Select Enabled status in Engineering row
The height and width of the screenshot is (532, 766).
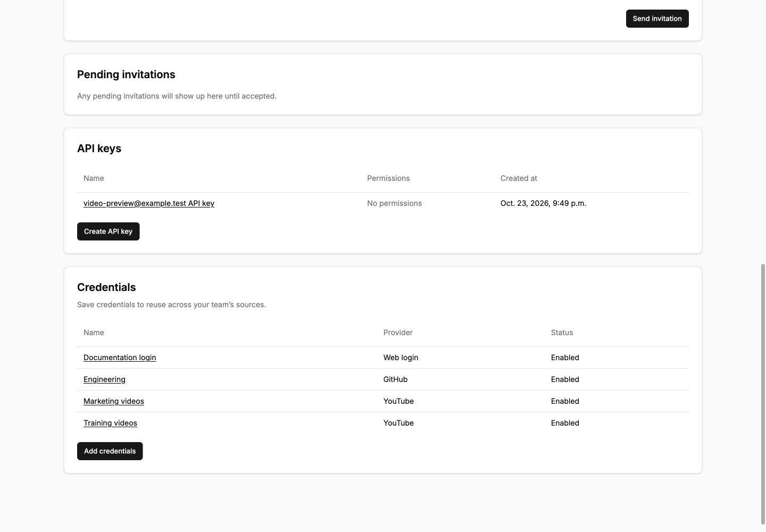[565, 379]
